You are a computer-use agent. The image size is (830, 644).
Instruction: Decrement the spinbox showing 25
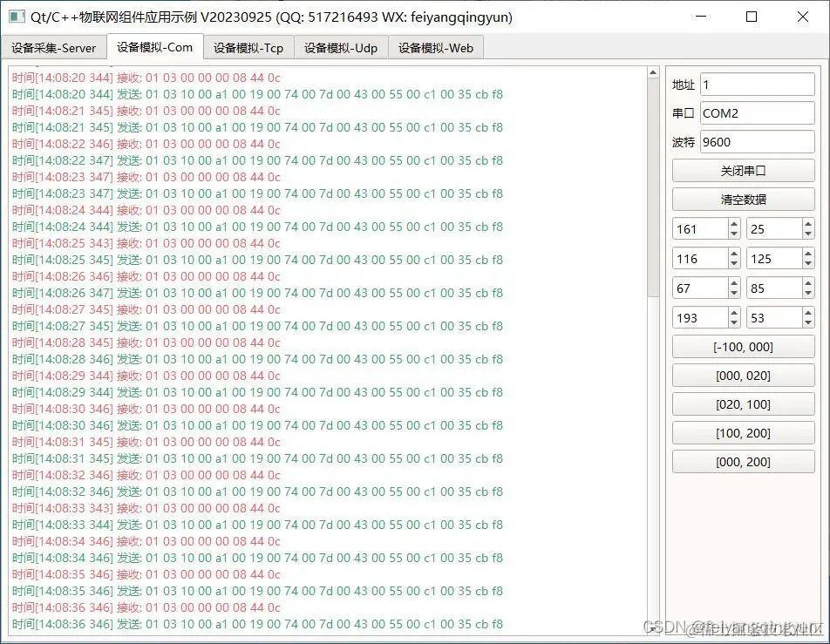click(810, 234)
